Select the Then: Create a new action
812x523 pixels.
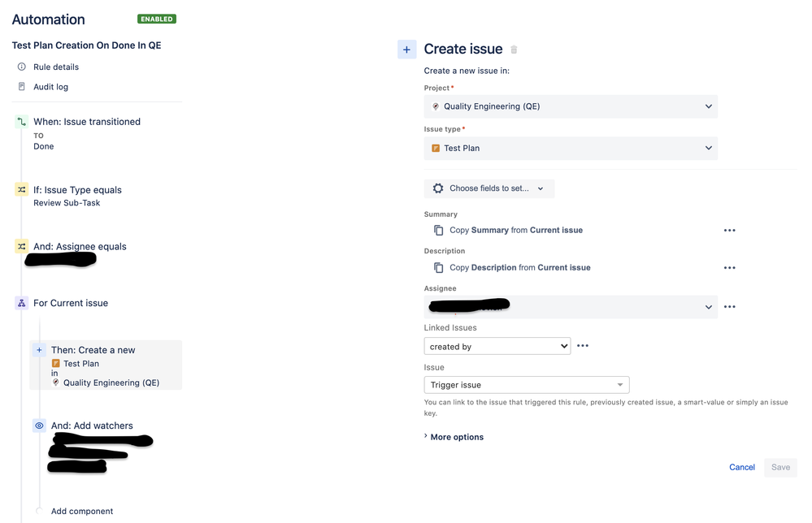[106, 365]
